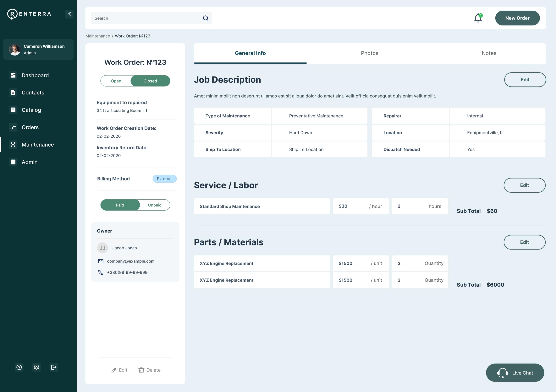
Task: Click the pencil edit icon at bottom
Action: coord(114,370)
